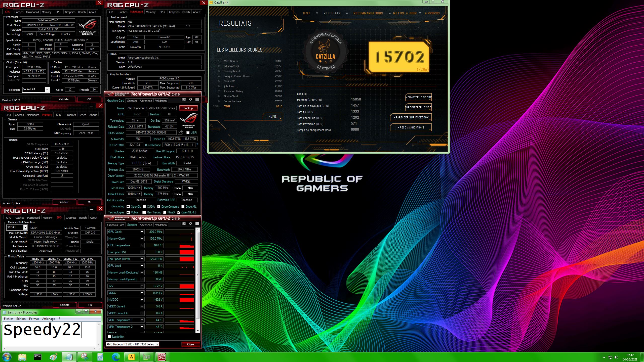
Task: Take a GPU-Z screenshot with the upper camera icon
Action: click(184, 100)
